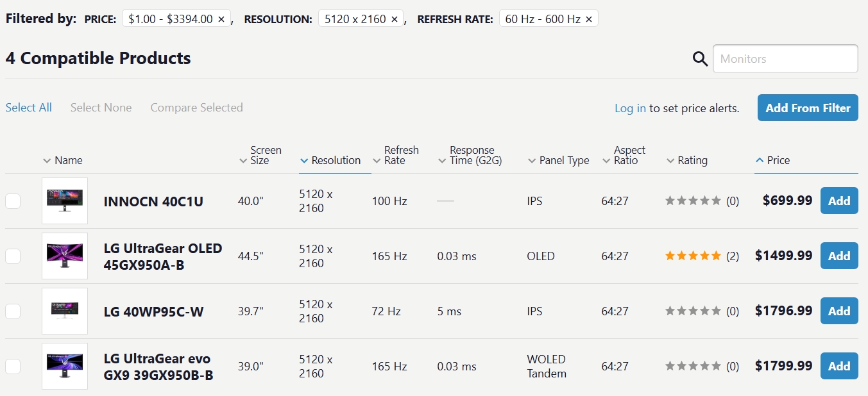Sort by Aspect Ratio column header
Image resolution: width=868 pixels, height=396 pixels.
pos(624,155)
